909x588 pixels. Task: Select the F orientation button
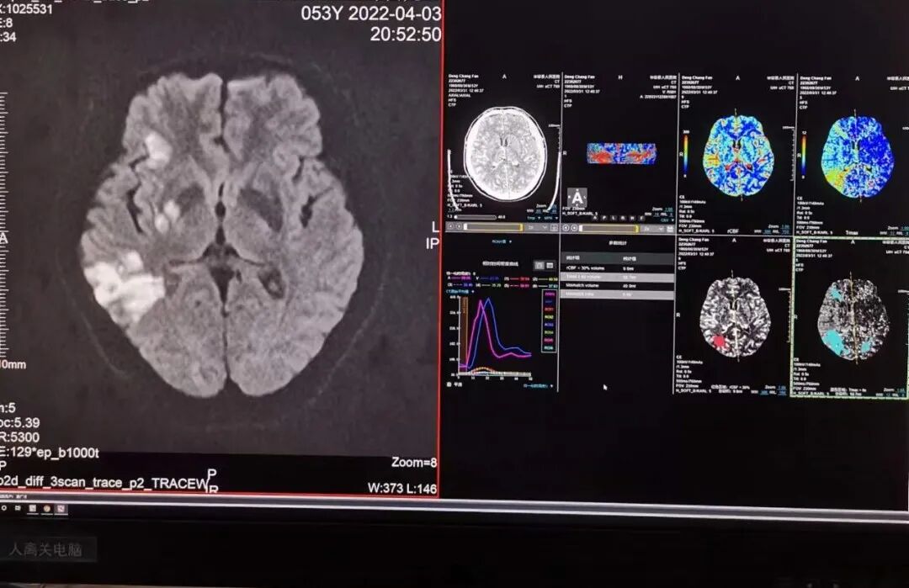pyautogui.click(x=641, y=218)
